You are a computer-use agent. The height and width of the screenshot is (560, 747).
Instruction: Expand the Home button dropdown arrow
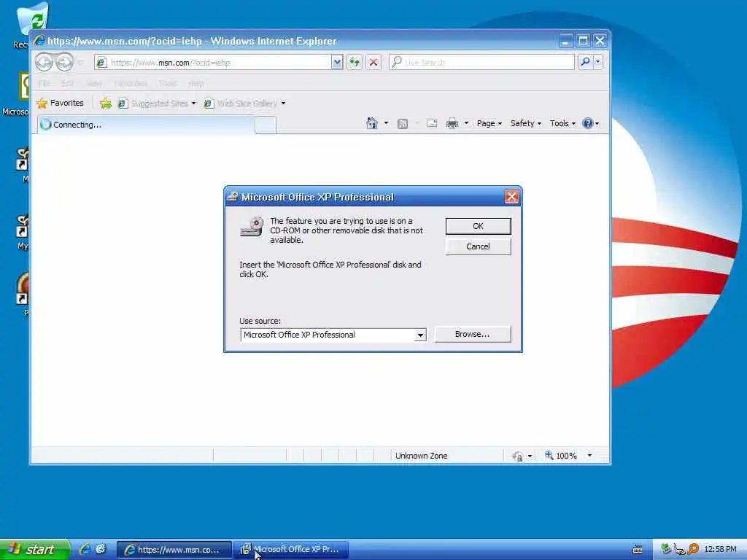(x=387, y=123)
